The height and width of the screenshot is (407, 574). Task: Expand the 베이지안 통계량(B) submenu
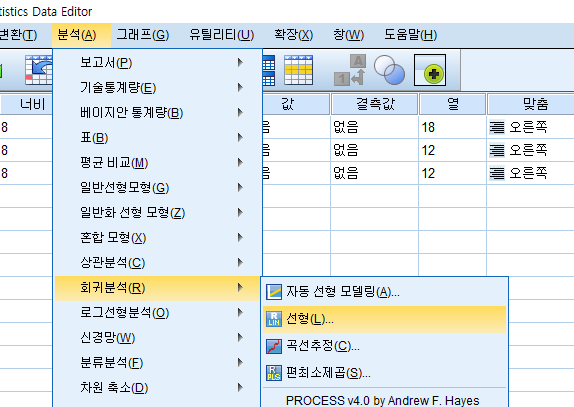click(x=157, y=112)
